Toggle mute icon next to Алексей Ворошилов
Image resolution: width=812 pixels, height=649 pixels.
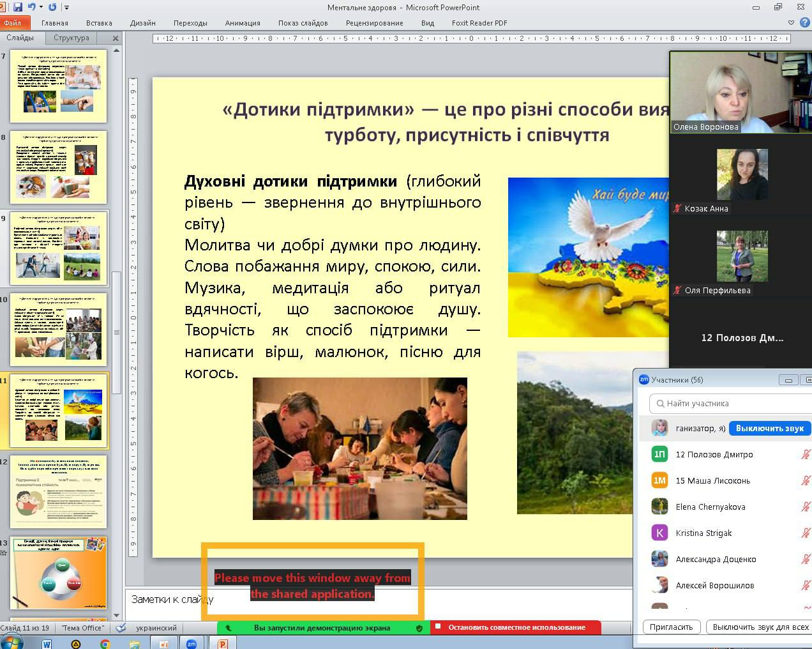(806, 585)
